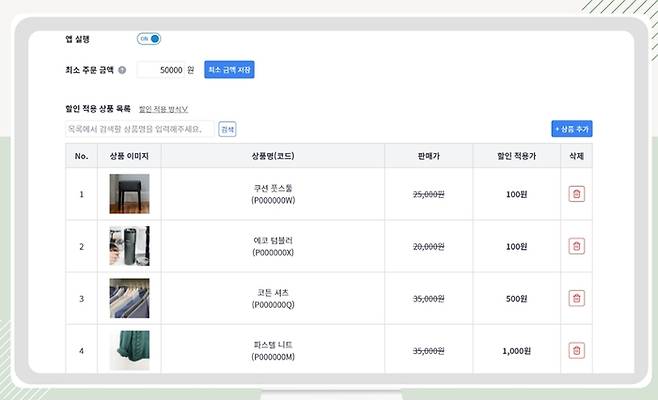
Task: Save amount with 최소 금액 저장 button
Action: point(229,70)
